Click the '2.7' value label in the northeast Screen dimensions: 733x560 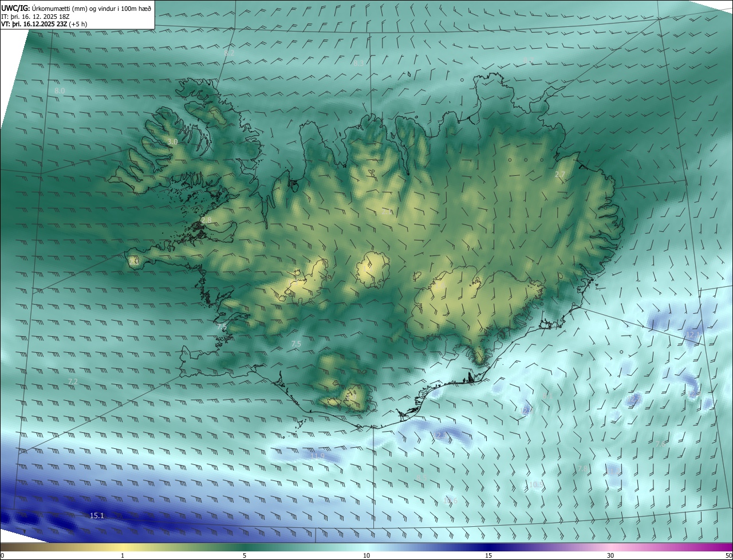pos(560,175)
